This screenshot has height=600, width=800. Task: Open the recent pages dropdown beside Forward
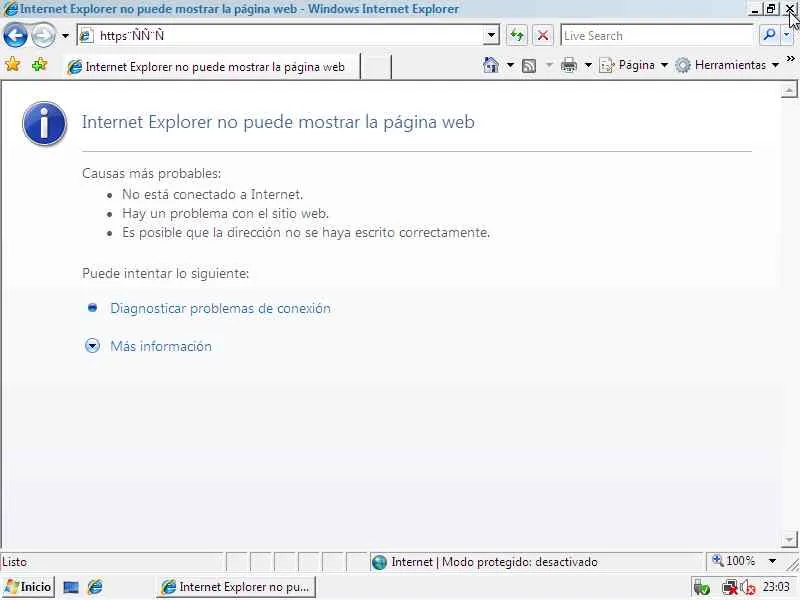pos(65,36)
